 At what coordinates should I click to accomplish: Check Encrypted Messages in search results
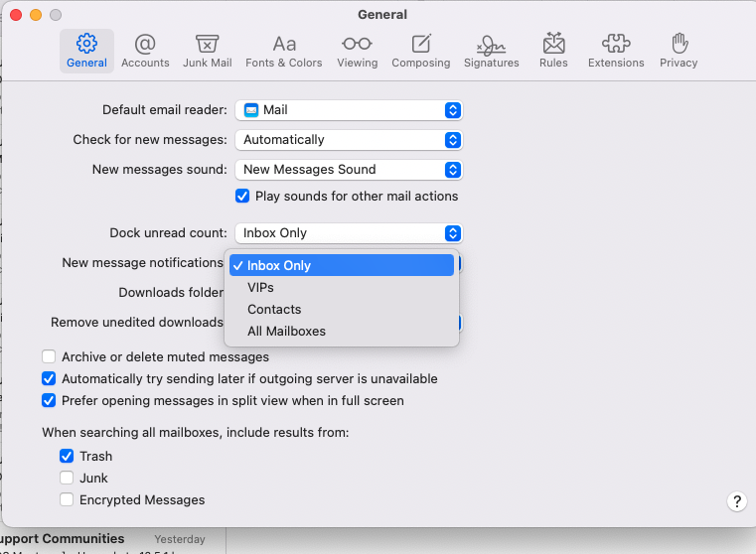tap(67, 499)
